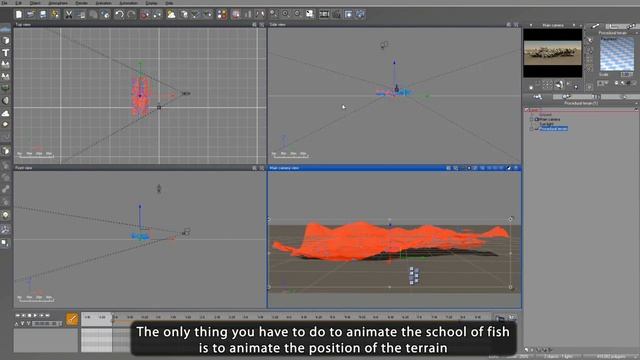Select the primitive cube tool in left toolbar

(6, 41)
